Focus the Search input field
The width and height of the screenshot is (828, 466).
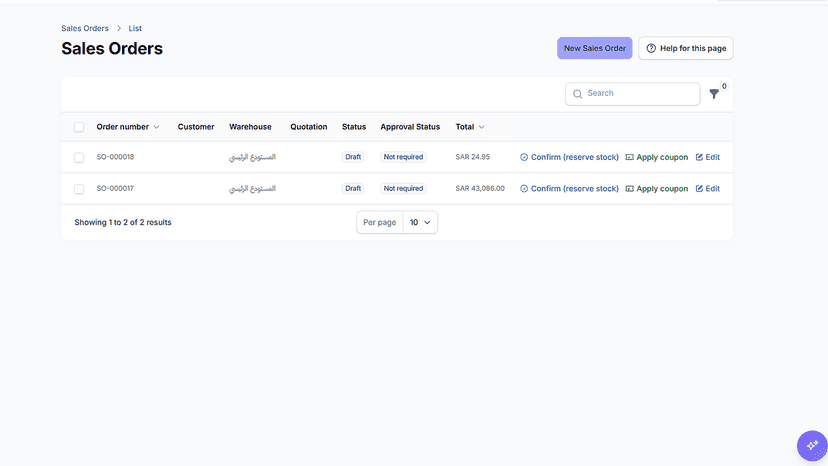(x=633, y=94)
